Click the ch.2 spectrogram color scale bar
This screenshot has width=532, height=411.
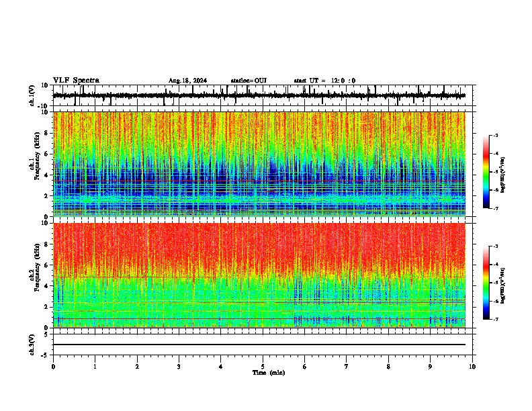pos(486,283)
